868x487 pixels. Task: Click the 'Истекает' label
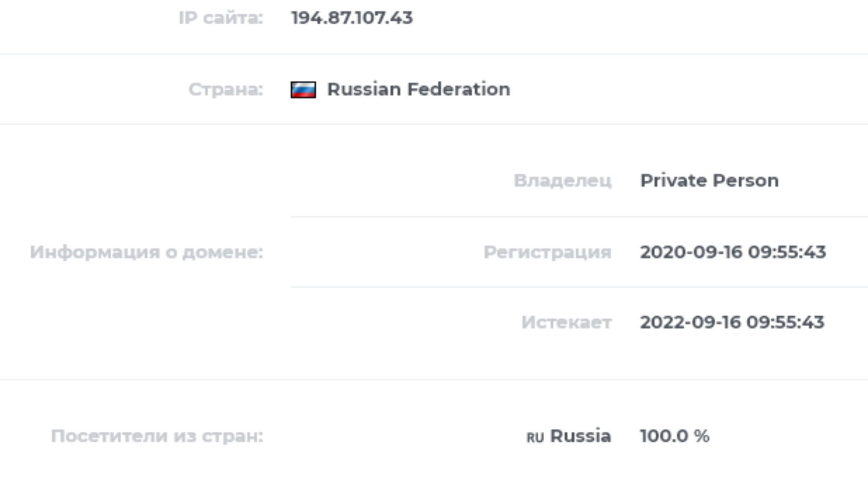[566, 323]
